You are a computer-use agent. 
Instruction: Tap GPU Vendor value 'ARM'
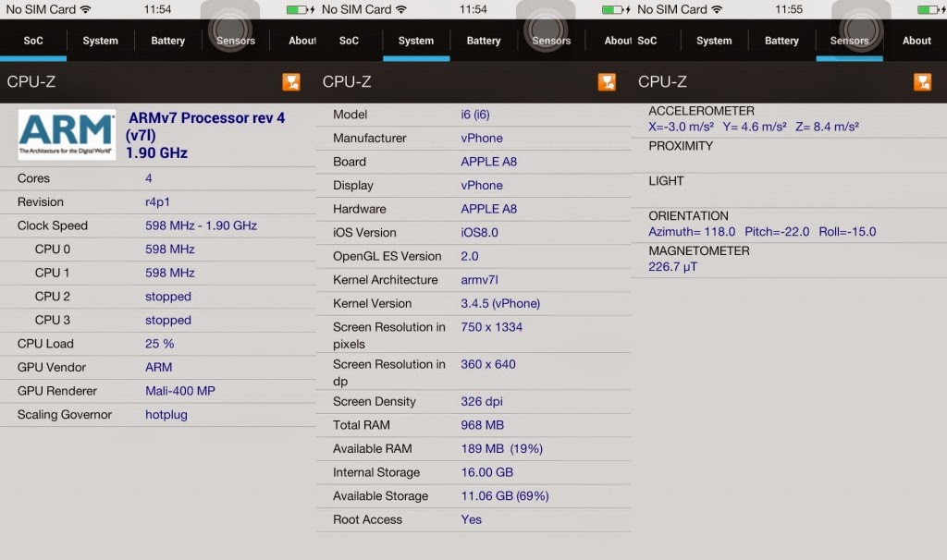tap(159, 367)
